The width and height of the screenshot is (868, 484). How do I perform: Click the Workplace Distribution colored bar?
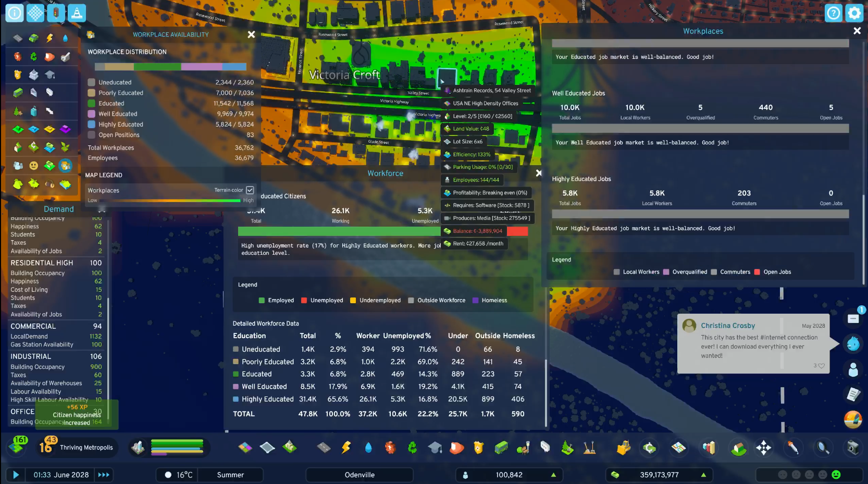[170, 67]
